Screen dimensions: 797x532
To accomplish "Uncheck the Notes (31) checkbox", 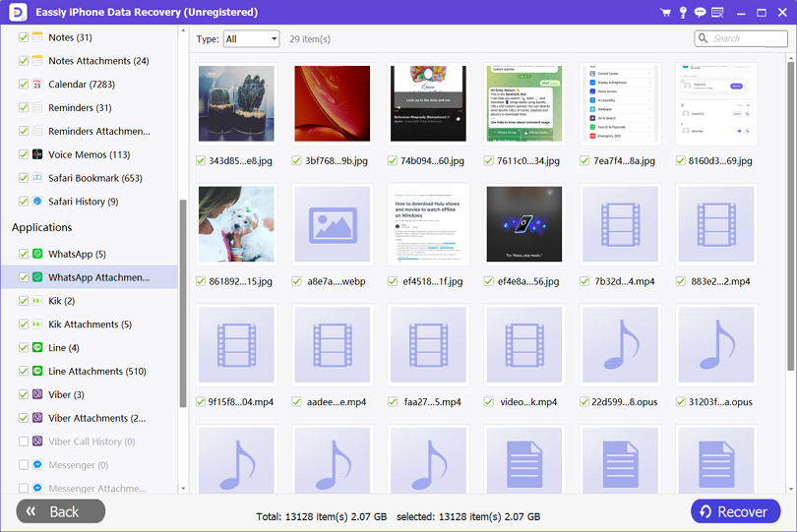I will [x=24, y=37].
